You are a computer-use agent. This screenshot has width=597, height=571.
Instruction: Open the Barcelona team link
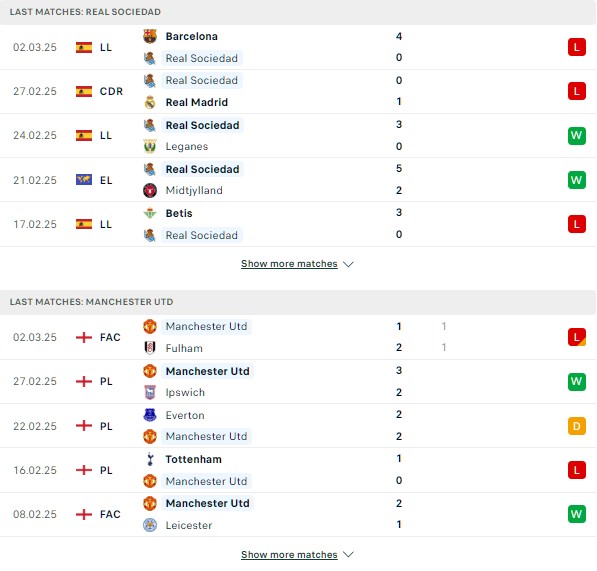pyautogui.click(x=192, y=37)
